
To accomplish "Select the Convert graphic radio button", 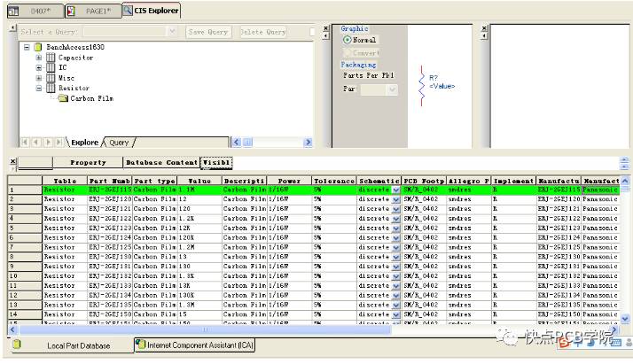I will (x=347, y=53).
